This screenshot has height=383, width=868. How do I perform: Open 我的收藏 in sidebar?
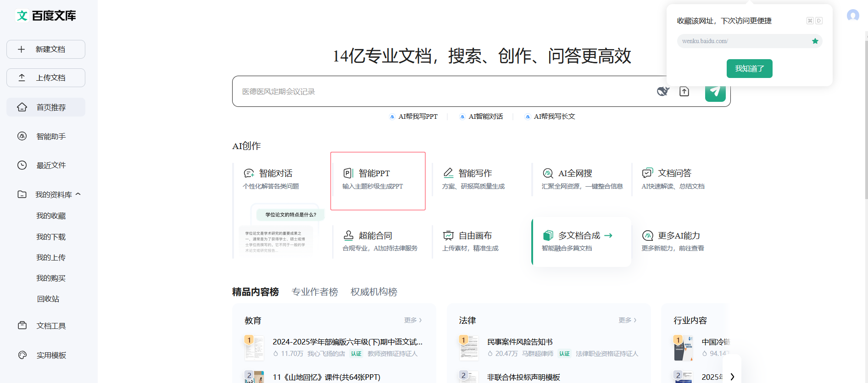point(51,216)
